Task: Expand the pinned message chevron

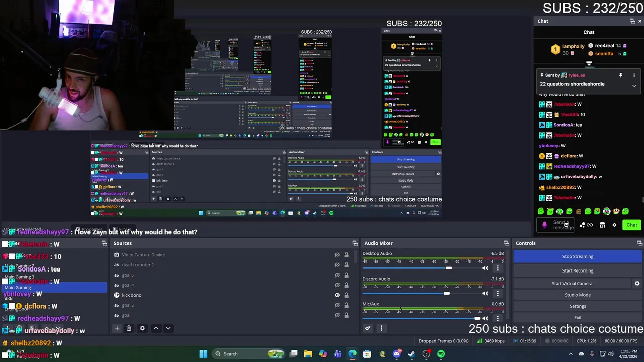Action: [634, 86]
